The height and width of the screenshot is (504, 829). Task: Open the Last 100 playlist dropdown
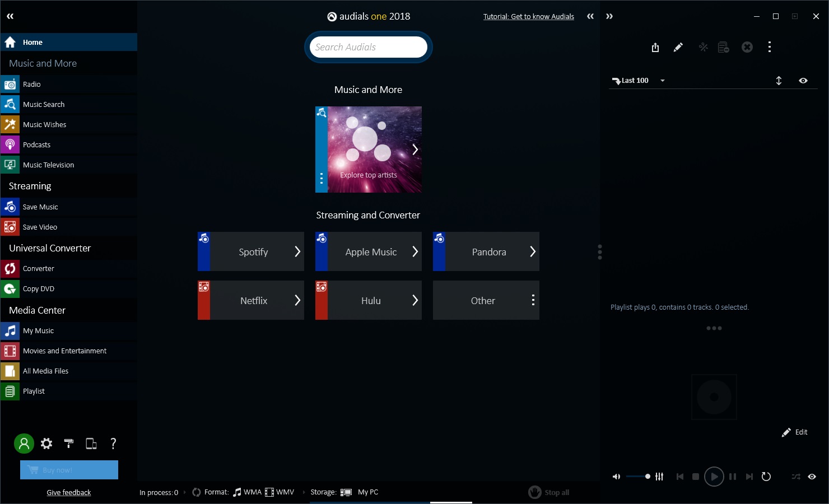pyautogui.click(x=663, y=81)
